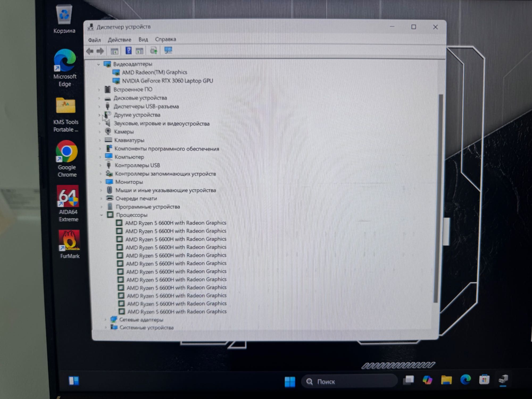Select the Системные устройства row

pyautogui.click(x=146, y=328)
